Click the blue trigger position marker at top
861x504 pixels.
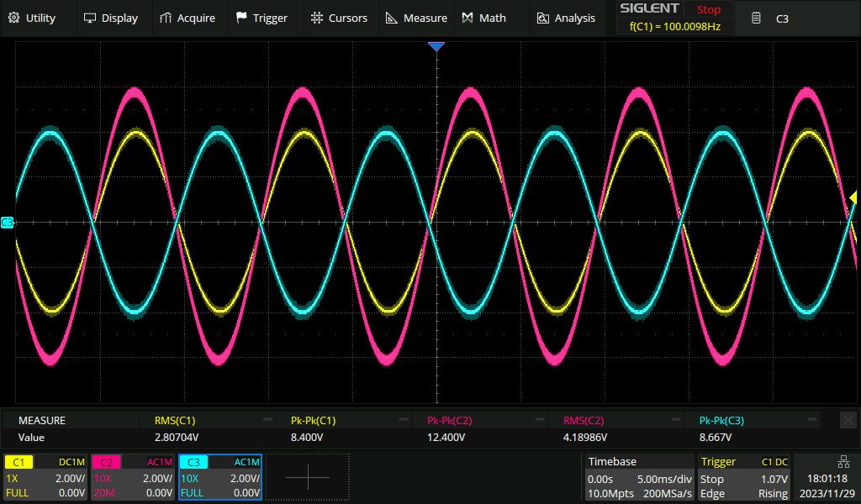(x=436, y=46)
